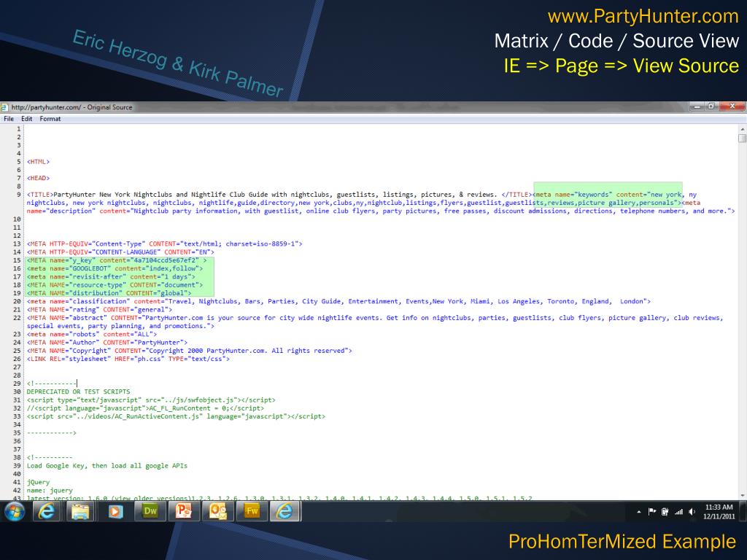Launch Windows Media Player from taskbar
The height and width of the screenshot is (560, 747).
pyautogui.click(x=115, y=512)
